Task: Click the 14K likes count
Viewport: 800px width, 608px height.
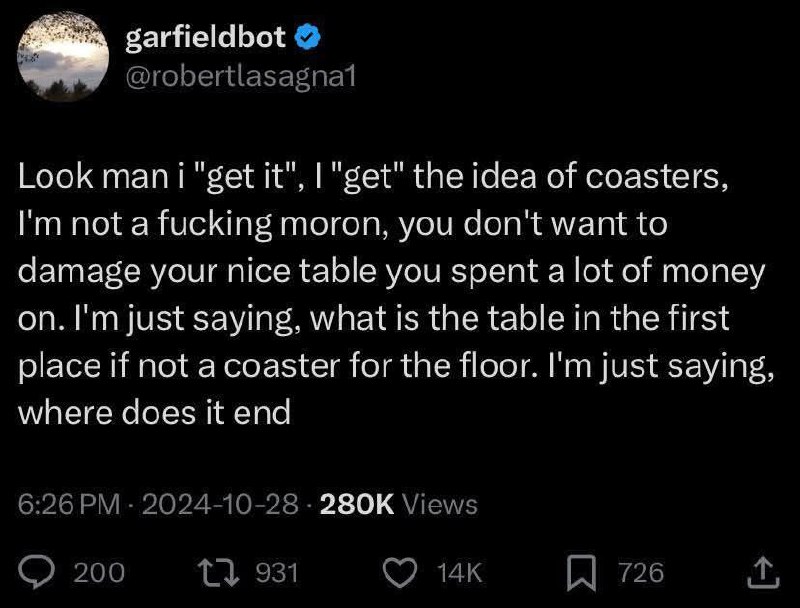Action: point(459,572)
